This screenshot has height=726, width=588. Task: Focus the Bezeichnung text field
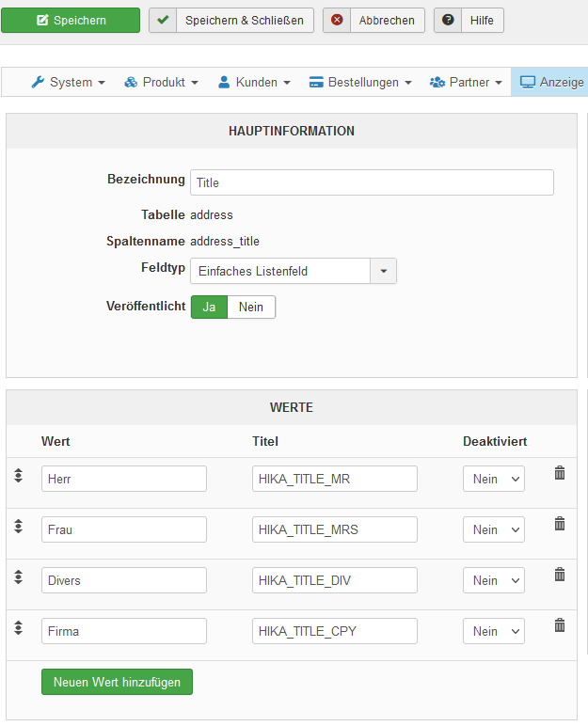tap(372, 182)
